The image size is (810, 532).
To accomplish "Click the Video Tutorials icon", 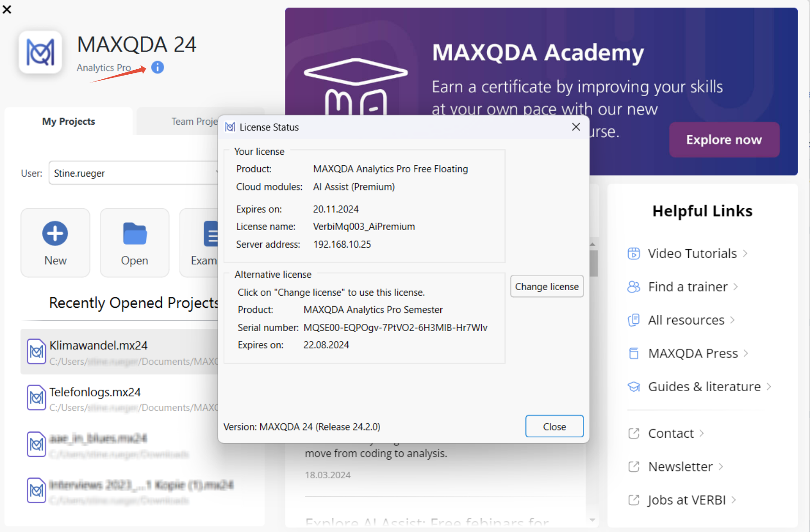I will click(634, 253).
